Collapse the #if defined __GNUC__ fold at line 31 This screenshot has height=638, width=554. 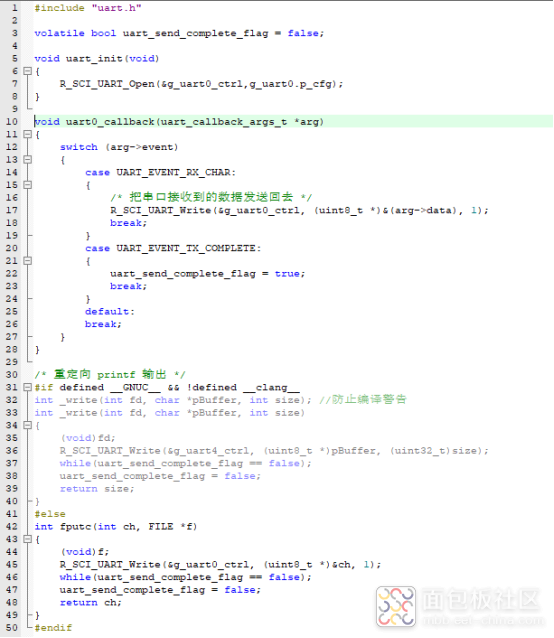point(28,387)
